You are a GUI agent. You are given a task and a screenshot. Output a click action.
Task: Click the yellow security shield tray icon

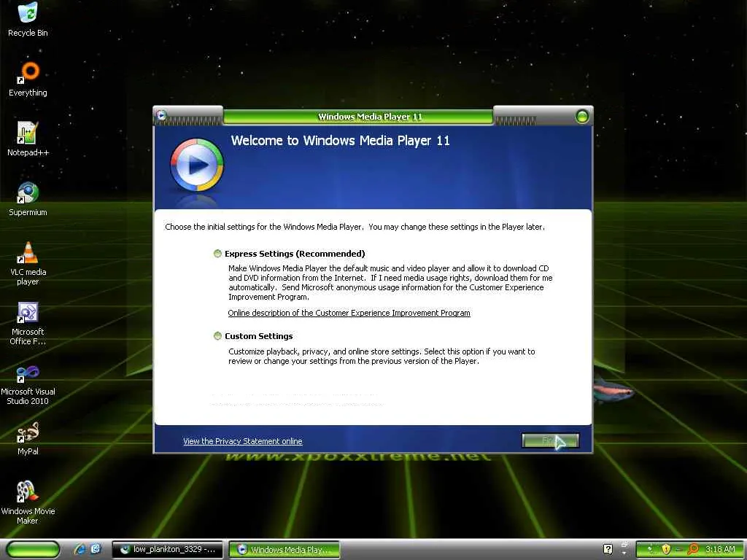tap(666, 549)
